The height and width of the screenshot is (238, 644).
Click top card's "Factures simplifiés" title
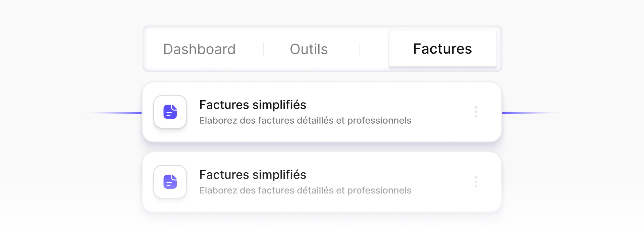[x=253, y=105]
